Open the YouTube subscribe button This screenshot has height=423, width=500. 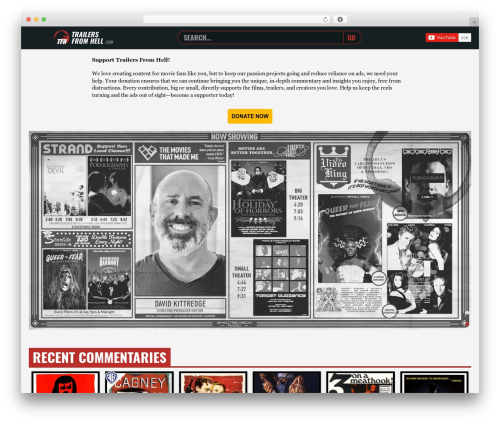tap(442, 38)
